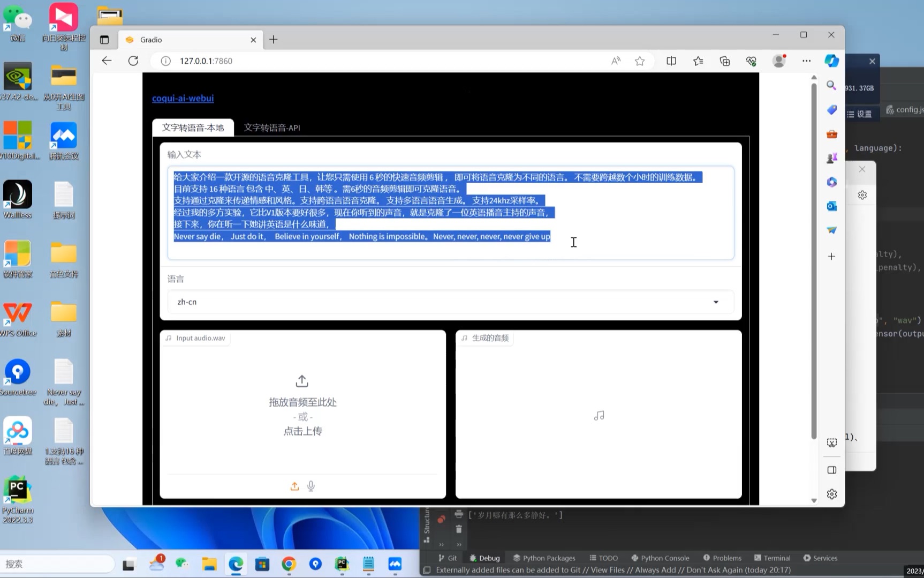The height and width of the screenshot is (578, 924).
Task: Open Chrome from the taskbar
Action: pyautogui.click(x=289, y=564)
